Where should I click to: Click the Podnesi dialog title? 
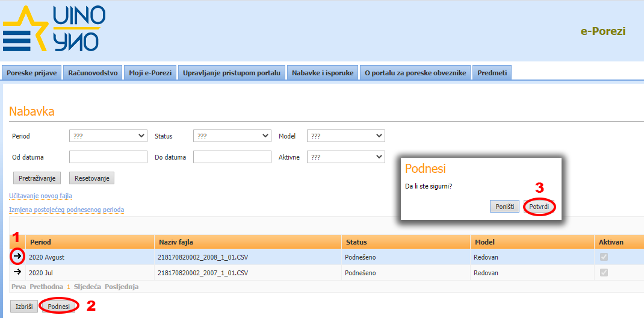click(x=426, y=169)
